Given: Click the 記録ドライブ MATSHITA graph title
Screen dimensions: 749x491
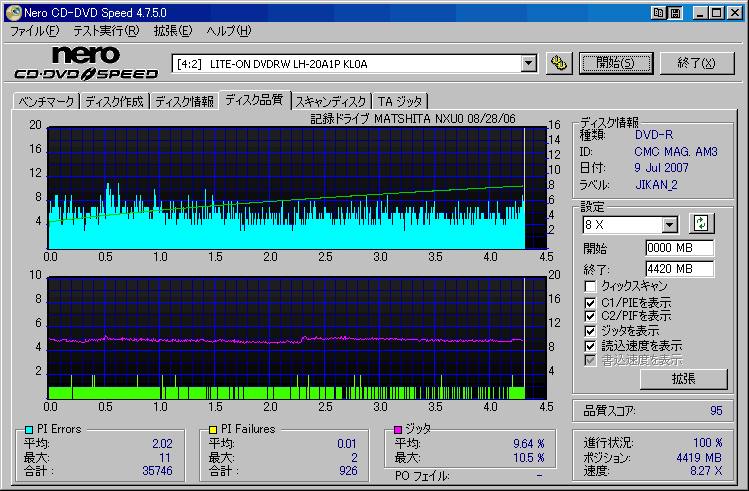Looking at the screenshot, I should [x=413, y=118].
